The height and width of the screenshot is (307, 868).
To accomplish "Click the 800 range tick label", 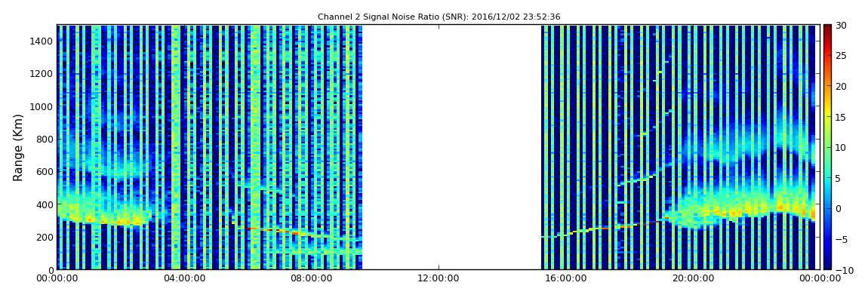I will coord(45,139).
